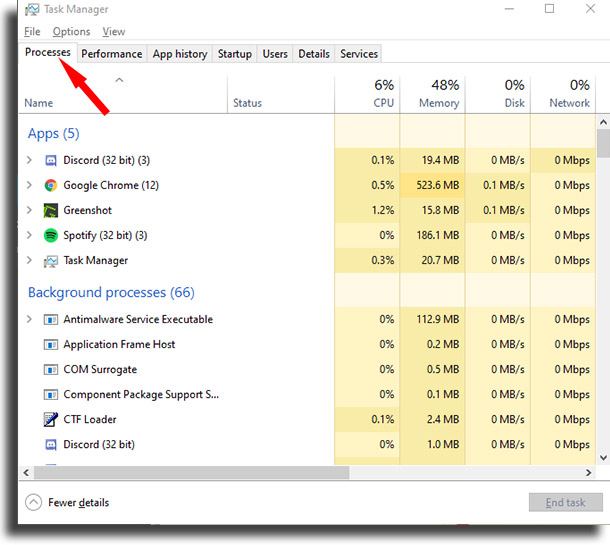
Task: Click the horizontal scrollbar right arrow
Action: click(x=588, y=473)
